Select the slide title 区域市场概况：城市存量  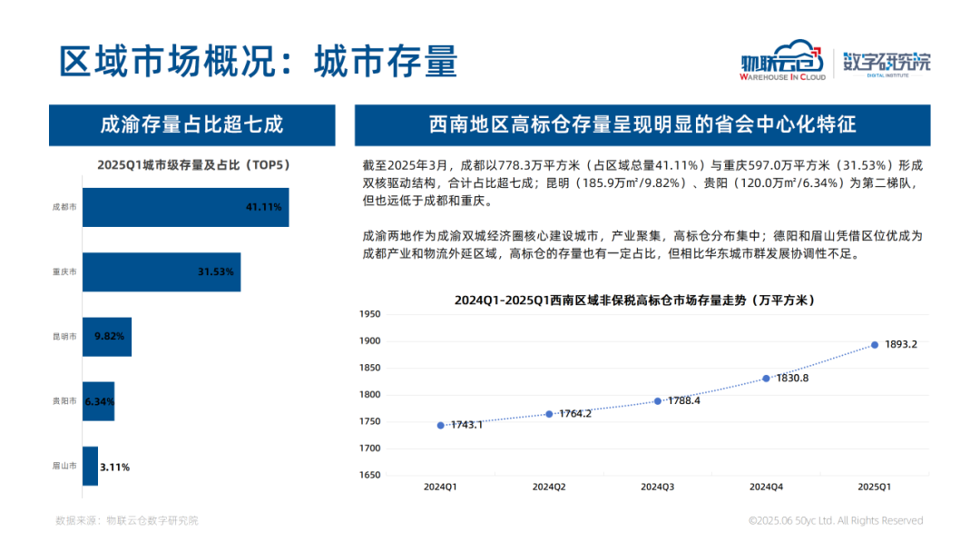(258, 61)
